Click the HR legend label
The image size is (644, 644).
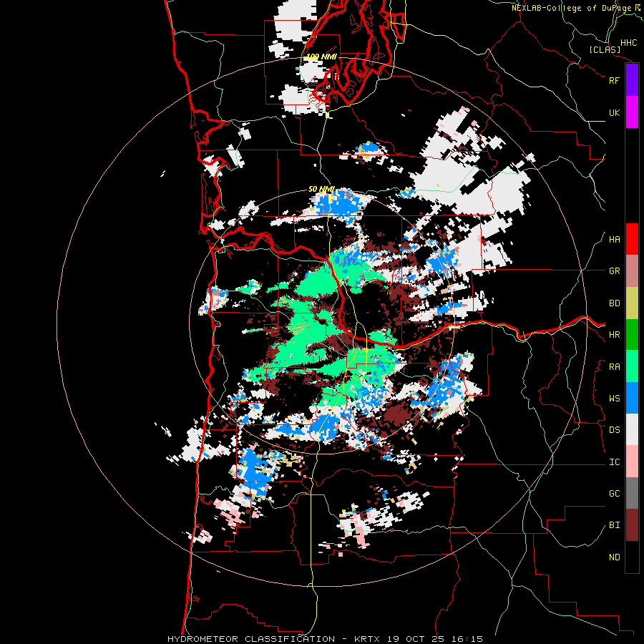[614, 335]
